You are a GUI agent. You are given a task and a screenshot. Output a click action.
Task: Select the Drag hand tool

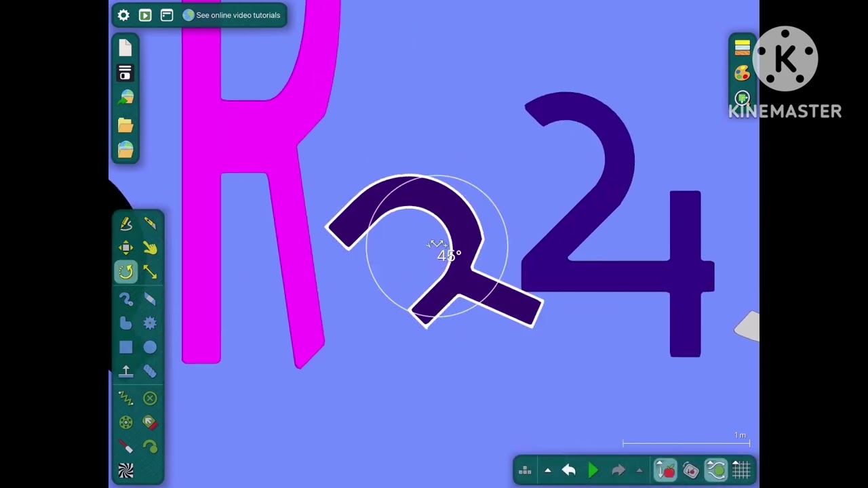point(150,248)
